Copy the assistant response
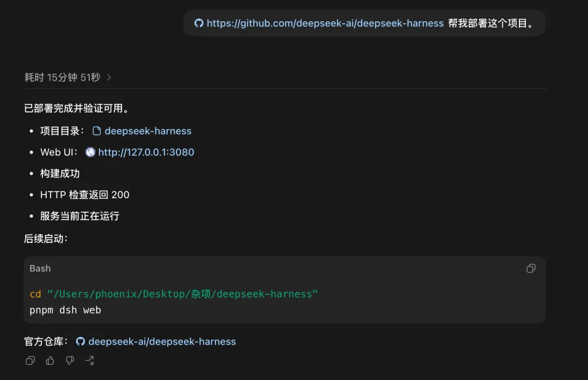This screenshot has height=380, width=588. click(x=30, y=360)
